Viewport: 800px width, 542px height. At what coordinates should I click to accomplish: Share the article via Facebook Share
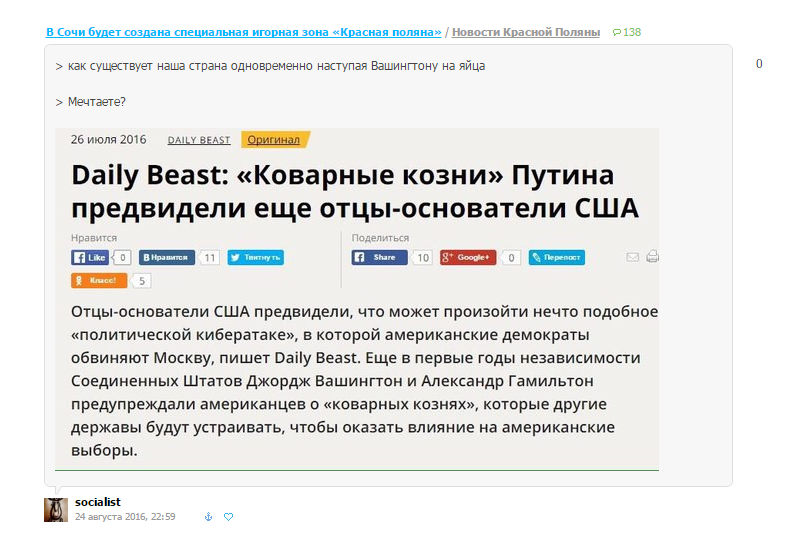pyautogui.click(x=379, y=257)
